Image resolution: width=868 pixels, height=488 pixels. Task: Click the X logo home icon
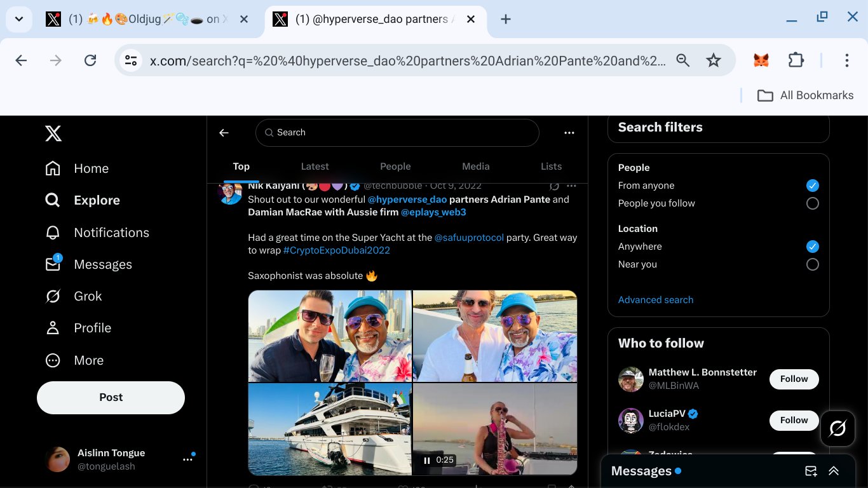click(53, 133)
